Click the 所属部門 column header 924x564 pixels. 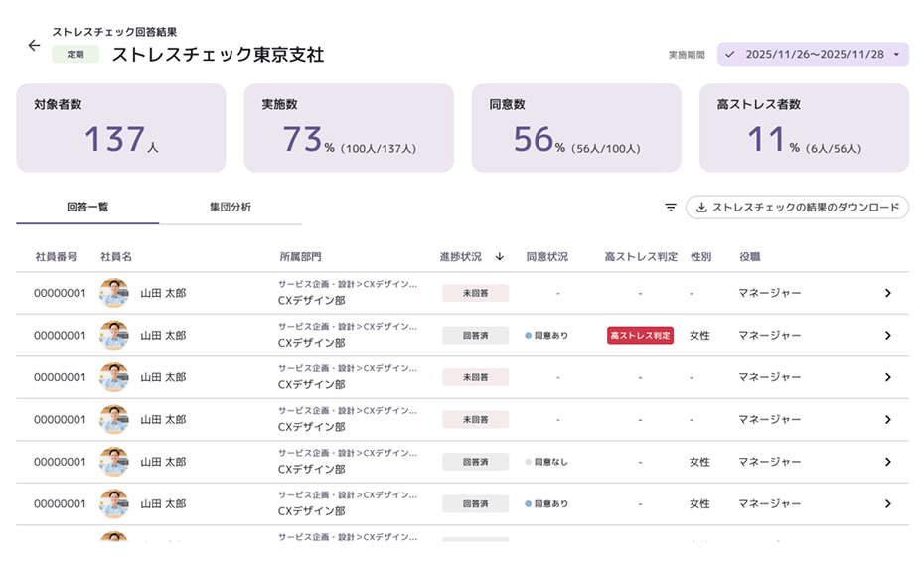tap(300, 257)
